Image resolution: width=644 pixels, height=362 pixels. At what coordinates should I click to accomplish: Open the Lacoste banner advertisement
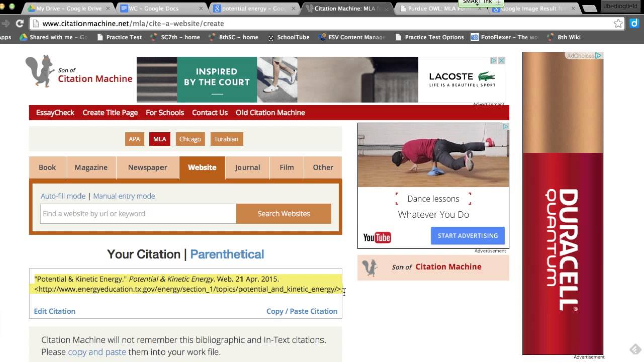320,79
